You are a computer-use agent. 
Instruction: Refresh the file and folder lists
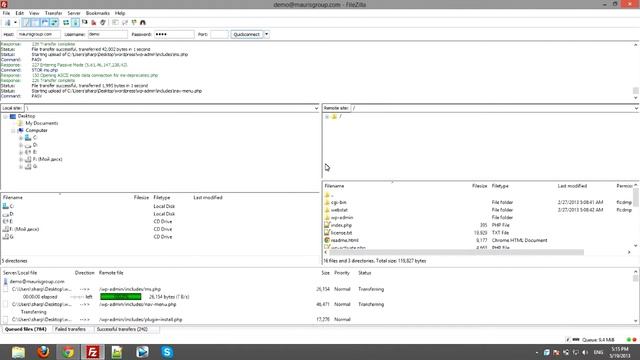66,22
